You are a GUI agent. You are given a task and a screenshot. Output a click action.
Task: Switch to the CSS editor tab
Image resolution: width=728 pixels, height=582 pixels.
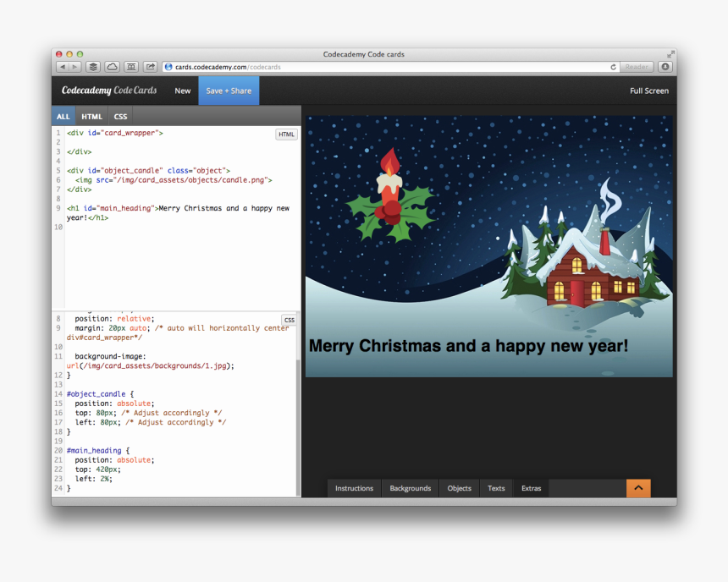(120, 116)
